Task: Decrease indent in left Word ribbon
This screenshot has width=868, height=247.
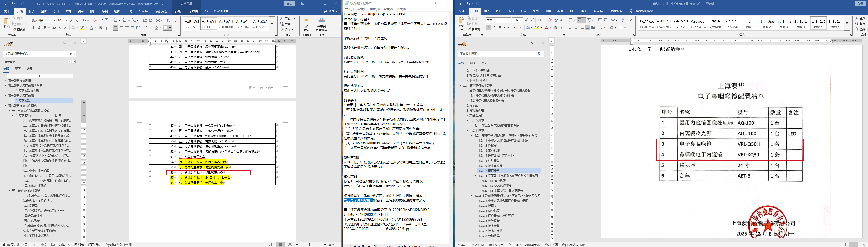Action: [x=145, y=20]
